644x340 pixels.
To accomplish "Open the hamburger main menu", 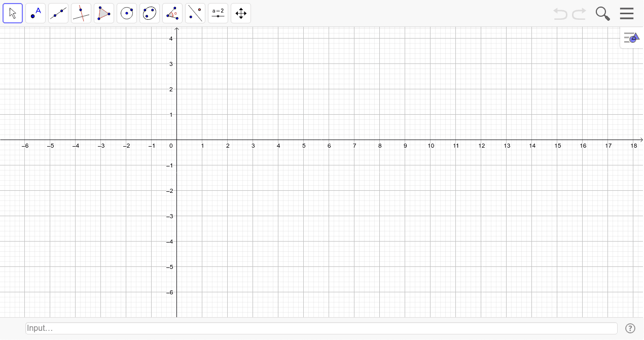I will (x=627, y=13).
